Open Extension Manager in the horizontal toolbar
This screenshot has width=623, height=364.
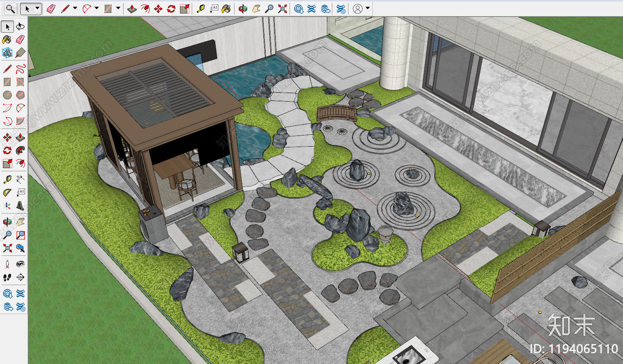341,9
